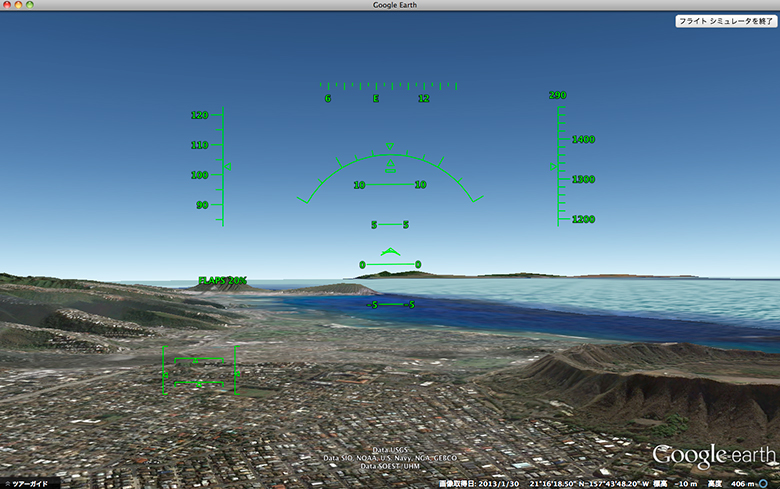This screenshot has height=489, width=780.
Task: Click the aircraft chevron marker above the horizon line
Action: (x=390, y=251)
